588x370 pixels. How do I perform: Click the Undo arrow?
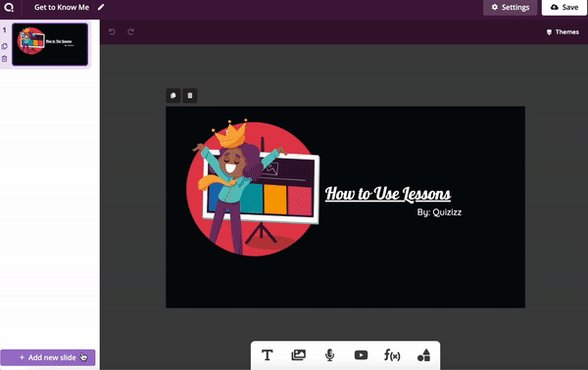click(x=112, y=32)
